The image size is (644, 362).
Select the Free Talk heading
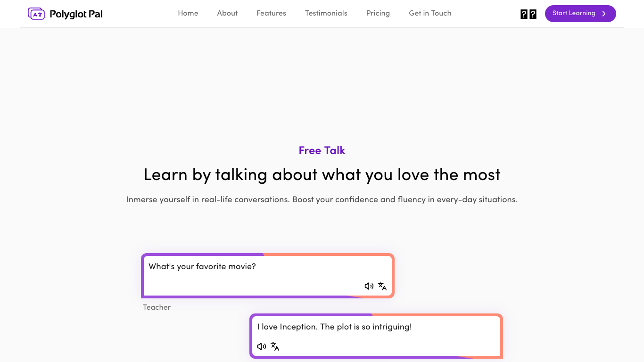[322, 150]
